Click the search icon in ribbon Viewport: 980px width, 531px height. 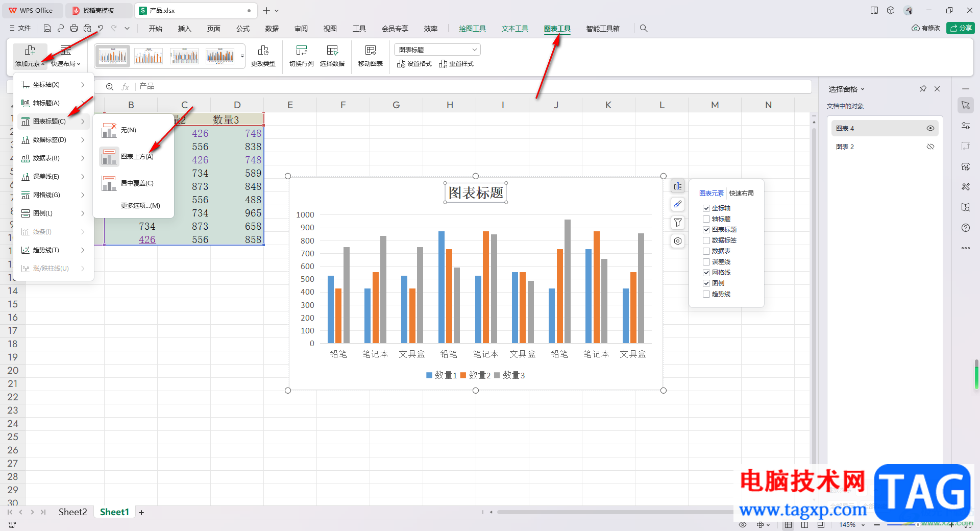coord(644,29)
